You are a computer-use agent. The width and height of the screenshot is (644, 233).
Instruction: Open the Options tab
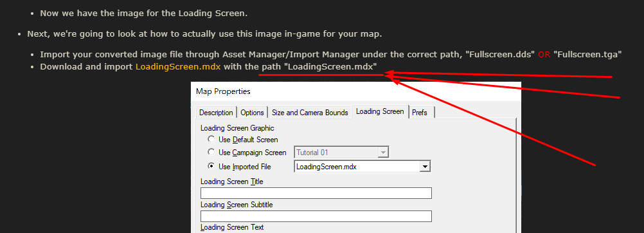tap(252, 113)
